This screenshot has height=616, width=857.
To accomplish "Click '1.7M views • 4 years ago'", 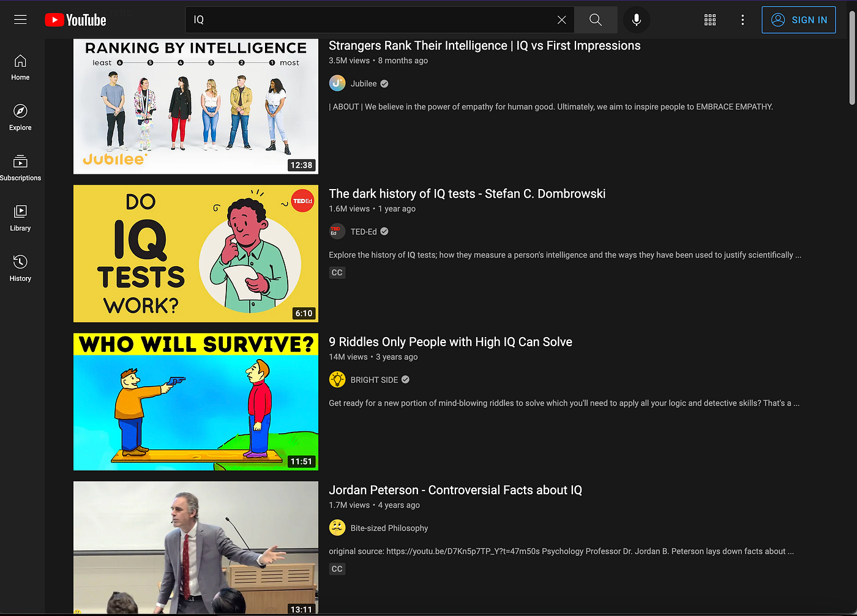I will pyautogui.click(x=375, y=505).
